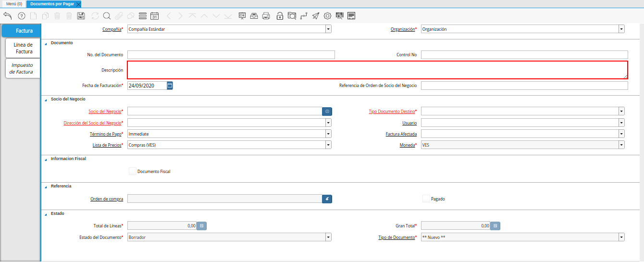Image resolution: width=644 pixels, height=262 pixels.
Task: Save the record with floppy disk icon
Action: point(81,16)
